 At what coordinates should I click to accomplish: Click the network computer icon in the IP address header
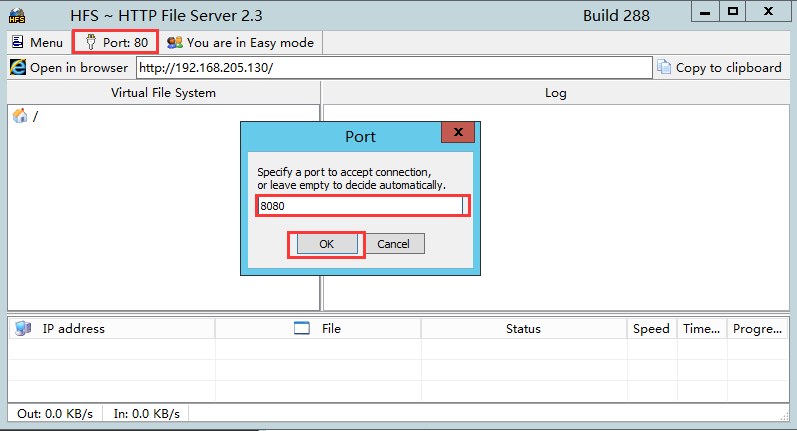[x=23, y=328]
